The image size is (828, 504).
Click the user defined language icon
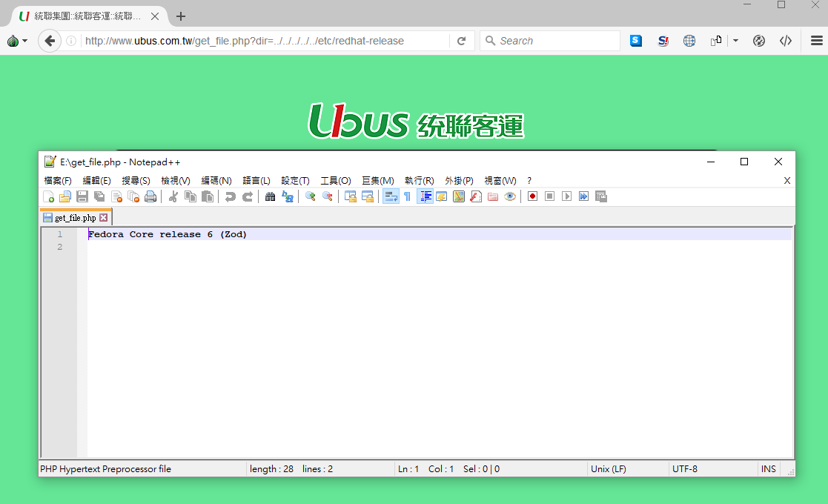[x=442, y=197]
